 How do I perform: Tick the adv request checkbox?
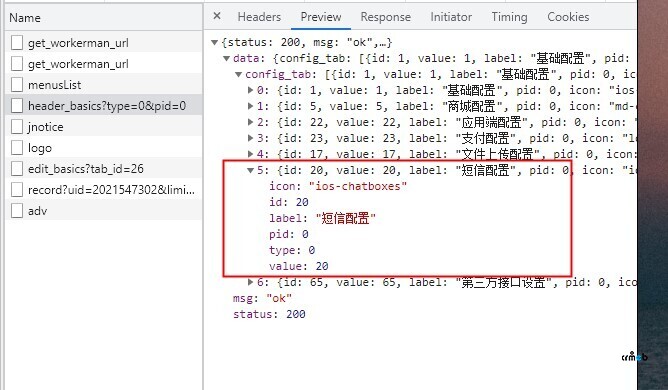17,211
